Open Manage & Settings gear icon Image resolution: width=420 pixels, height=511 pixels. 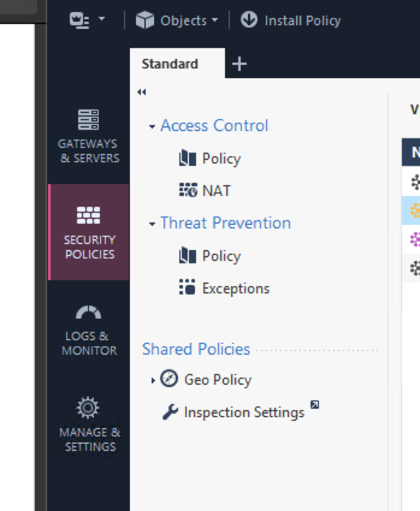[88, 408]
